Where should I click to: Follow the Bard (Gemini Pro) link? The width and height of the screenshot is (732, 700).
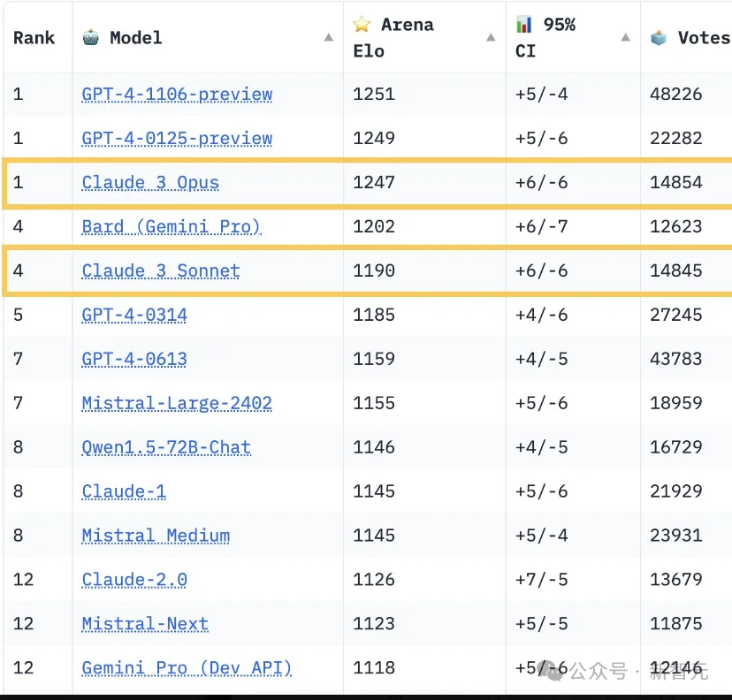tap(172, 227)
